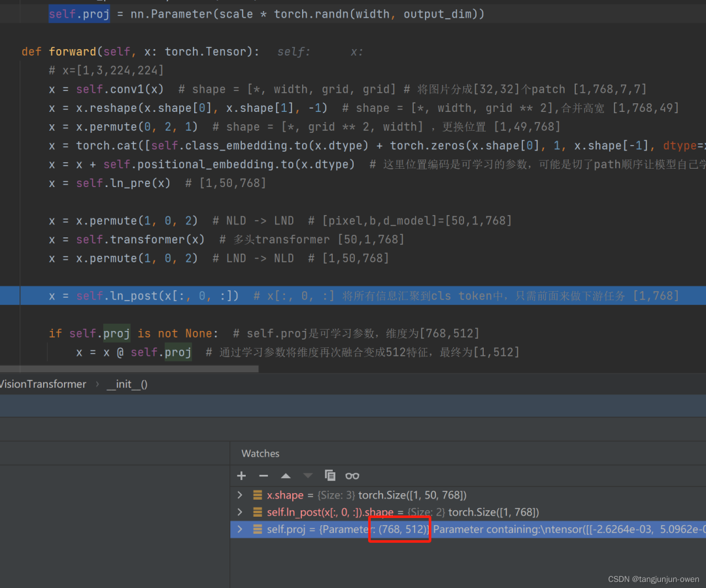
Task: Click the nn.Parameter self.proj assignment line
Action: point(267,14)
